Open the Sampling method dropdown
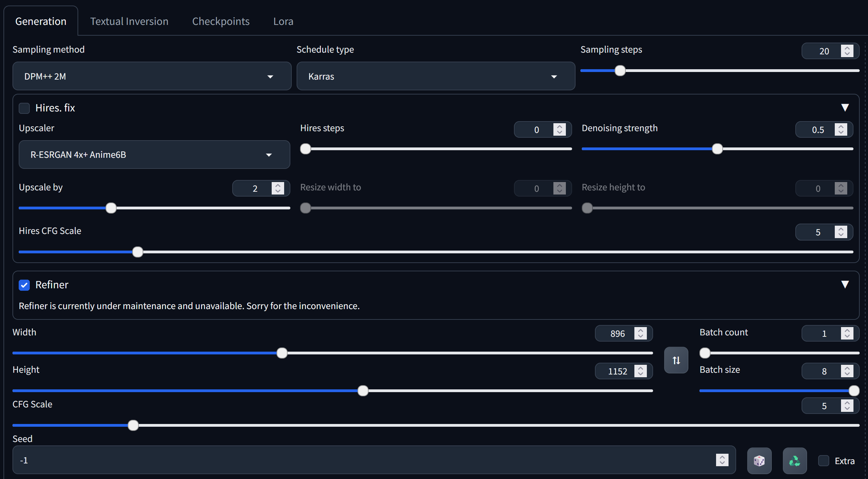Viewport: 868px width, 479px height. pos(152,76)
